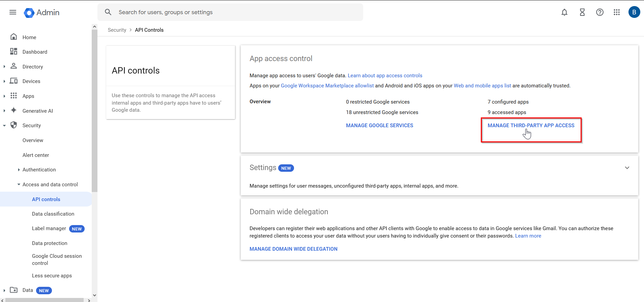Open the account avatar labeled B
644x302 pixels.
coord(634,12)
